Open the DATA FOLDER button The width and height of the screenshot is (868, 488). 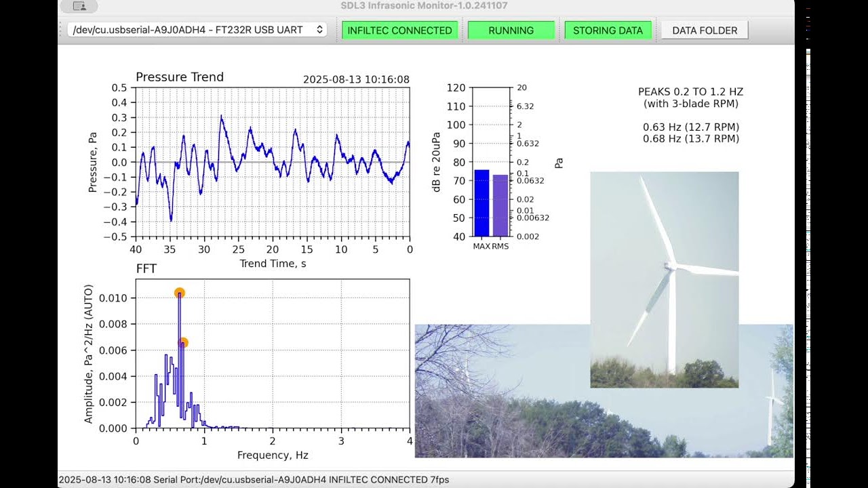point(705,30)
